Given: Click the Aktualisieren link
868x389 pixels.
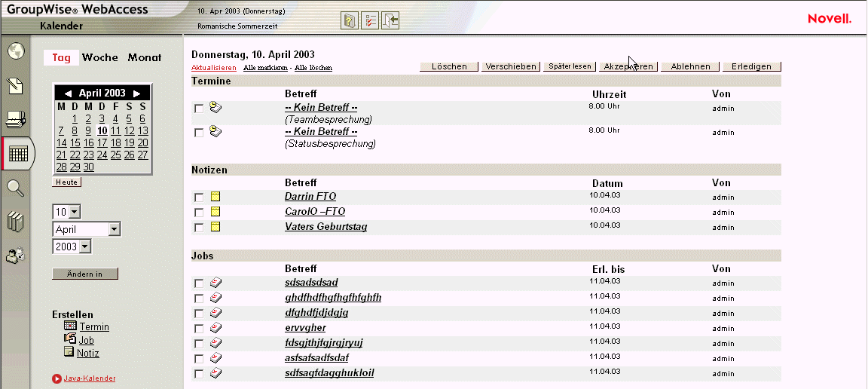Looking at the screenshot, I should tap(214, 68).
